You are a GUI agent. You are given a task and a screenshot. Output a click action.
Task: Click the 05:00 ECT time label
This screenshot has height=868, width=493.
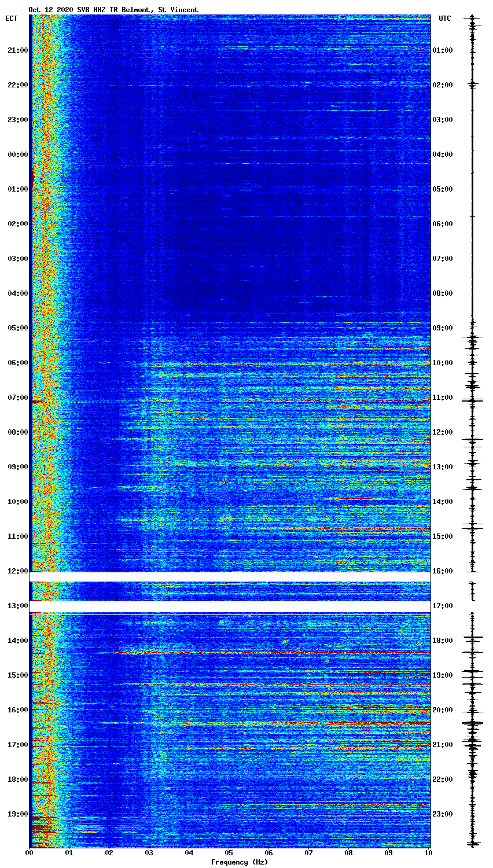[x=18, y=328]
